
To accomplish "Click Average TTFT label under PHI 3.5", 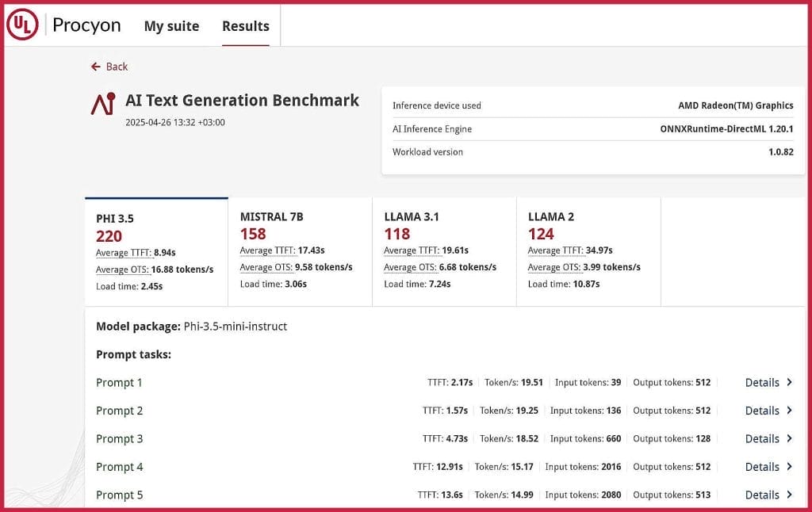I will coord(124,253).
